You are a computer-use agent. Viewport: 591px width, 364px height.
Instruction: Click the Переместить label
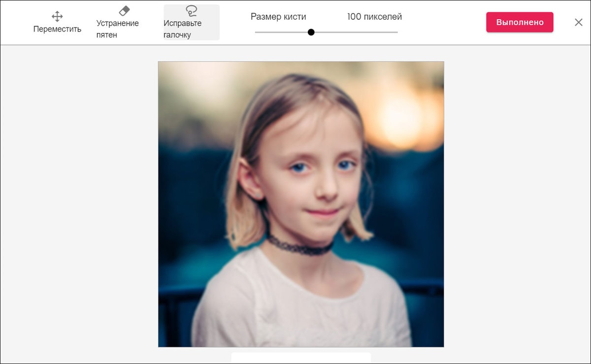(57, 29)
